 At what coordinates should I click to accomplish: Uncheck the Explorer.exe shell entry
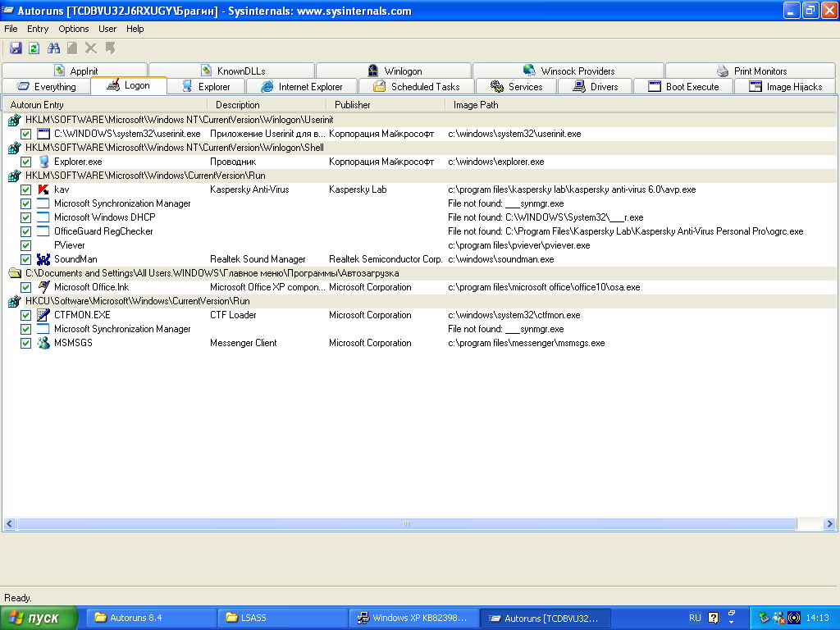[x=25, y=162]
